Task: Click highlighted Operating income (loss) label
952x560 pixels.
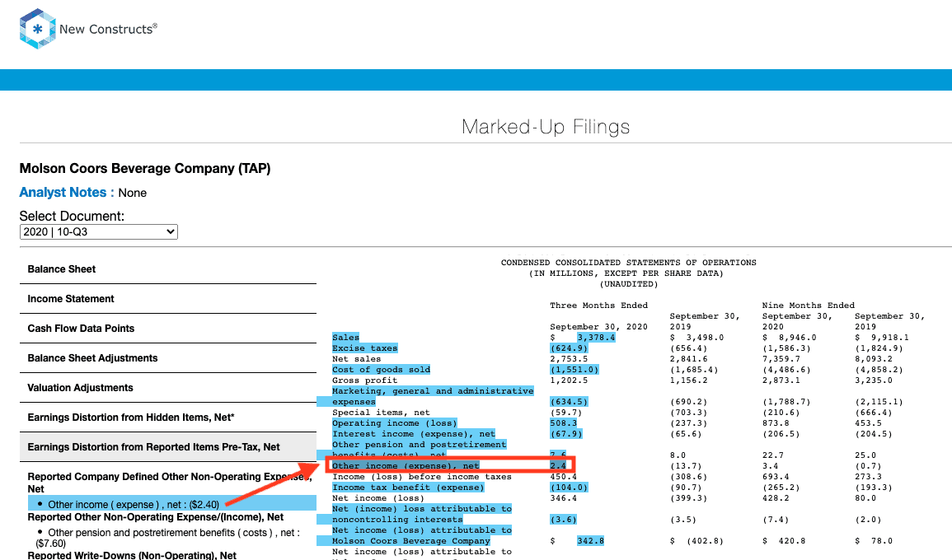Action: click(x=395, y=423)
